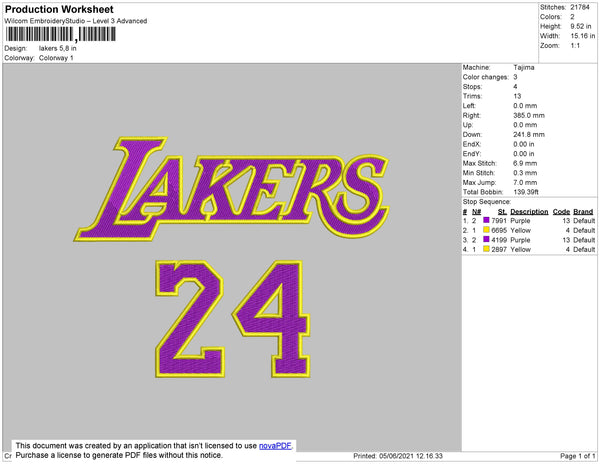The width and height of the screenshot is (600, 464).
Task: Click the Color changes value 3
Action: [x=515, y=77]
